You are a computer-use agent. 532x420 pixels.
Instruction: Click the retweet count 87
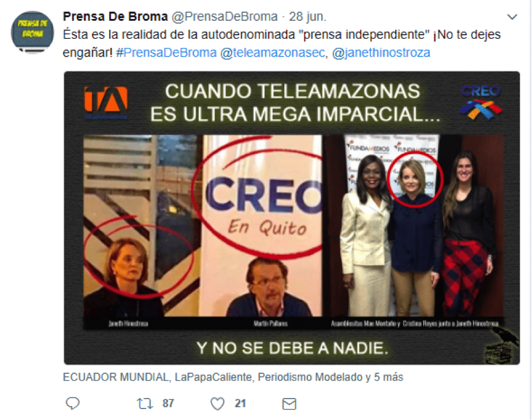pos(168,403)
